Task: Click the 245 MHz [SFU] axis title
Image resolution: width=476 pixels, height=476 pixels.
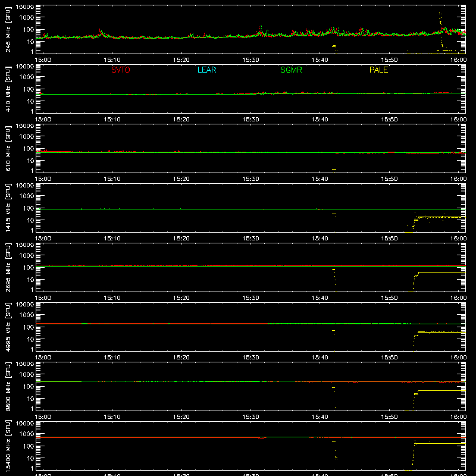Action: (x=8, y=29)
